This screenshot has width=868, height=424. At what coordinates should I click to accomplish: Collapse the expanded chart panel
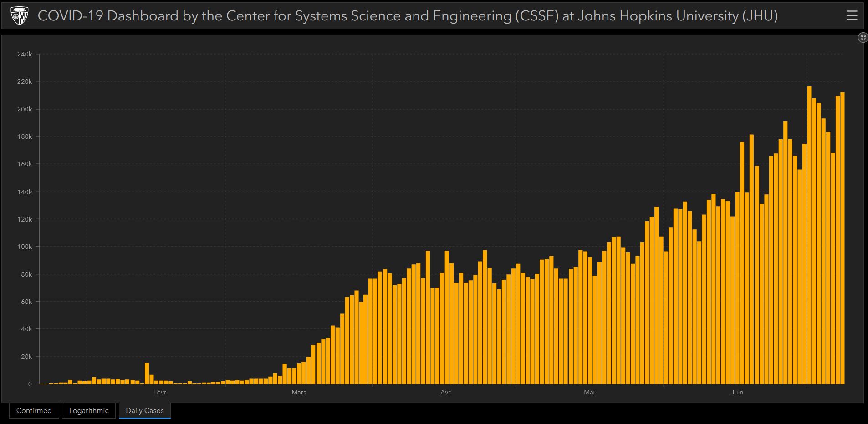tap(863, 38)
